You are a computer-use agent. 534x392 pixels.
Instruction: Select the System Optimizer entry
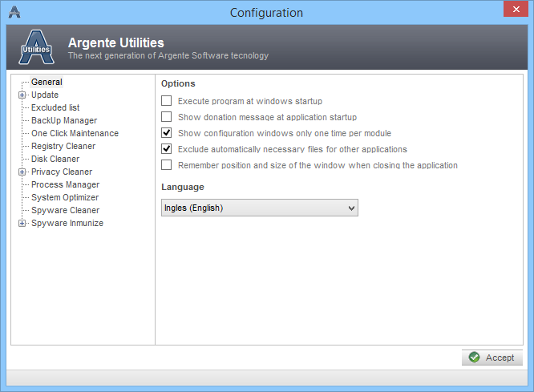click(x=65, y=197)
